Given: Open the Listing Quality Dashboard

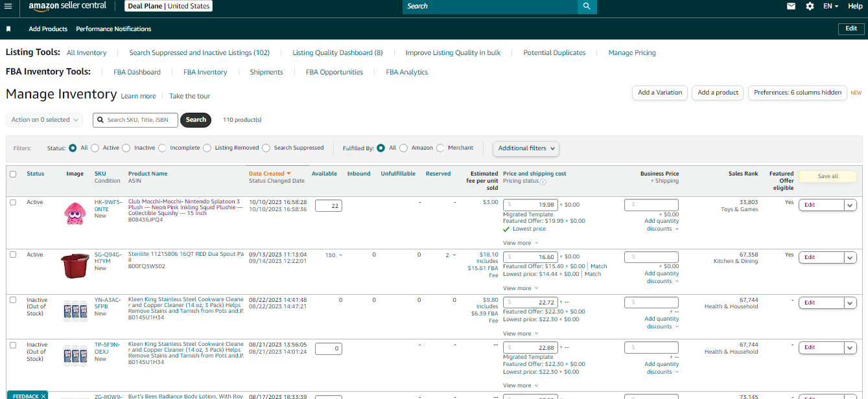Looking at the screenshot, I should [338, 53].
